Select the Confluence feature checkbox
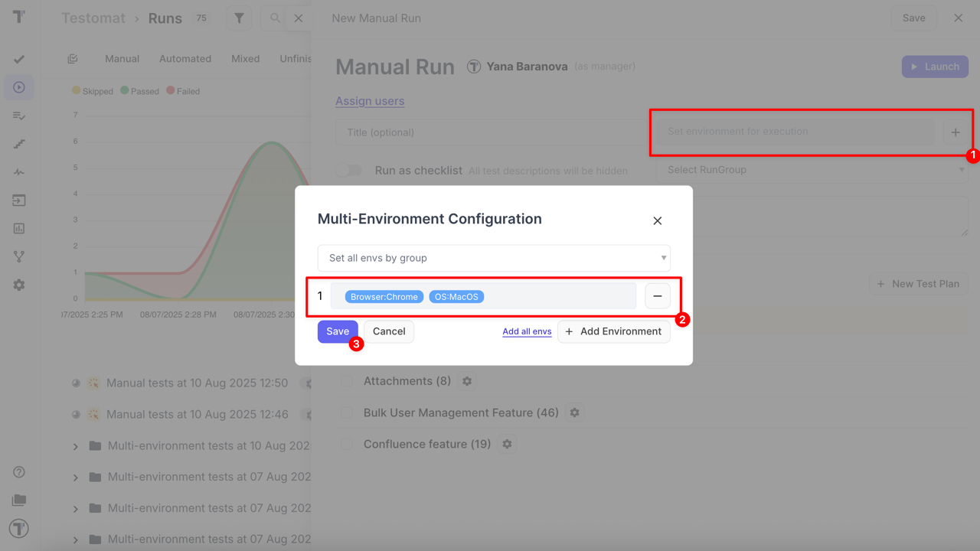 tap(347, 444)
